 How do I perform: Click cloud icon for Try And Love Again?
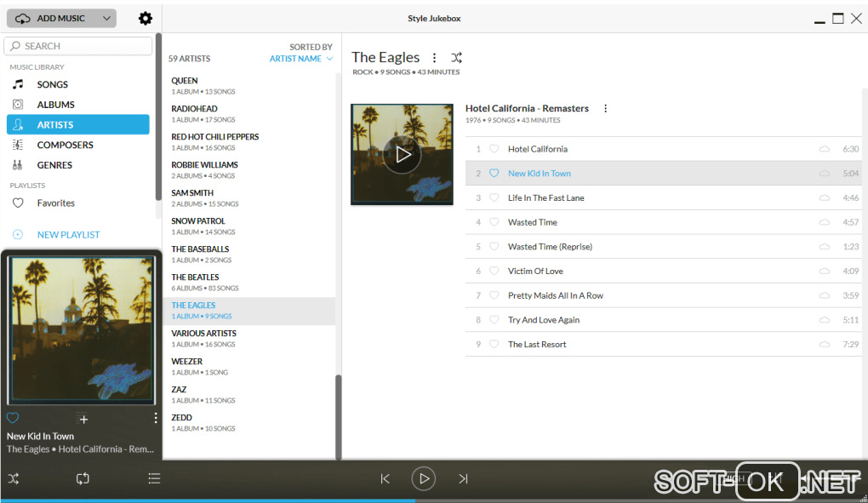click(x=825, y=320)
